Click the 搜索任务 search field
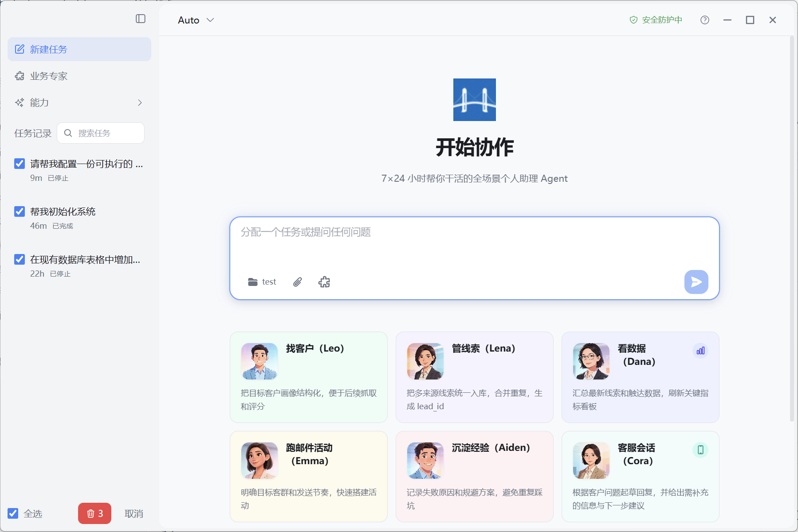This screenshot has width=798, height=532. pyautogui.click(x=101, y=133)
